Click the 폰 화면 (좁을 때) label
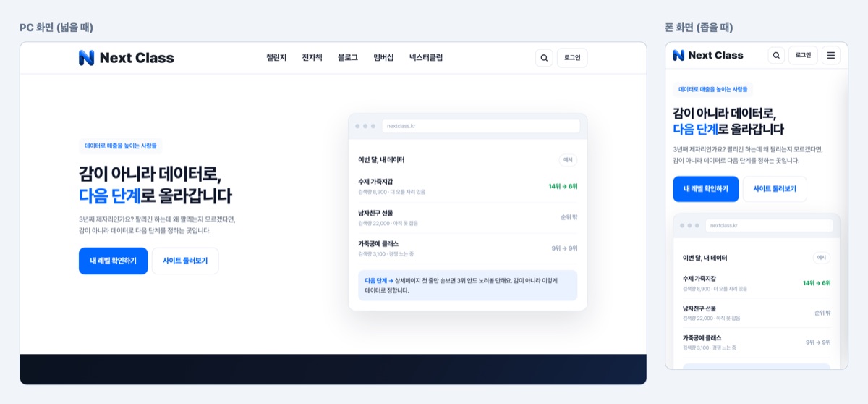Screen dimensions: 868x404 (x=699, y=28)
